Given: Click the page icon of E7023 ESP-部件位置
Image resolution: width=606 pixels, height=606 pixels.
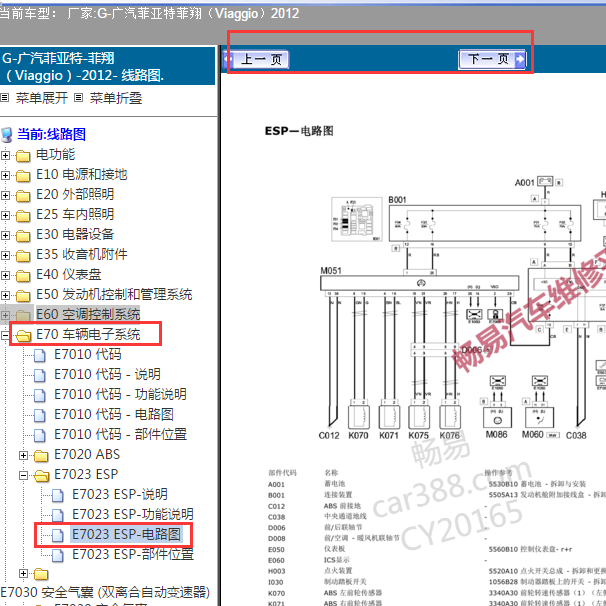Looking at the screenshot, I should pyautogui.click(x=58, y=555).
